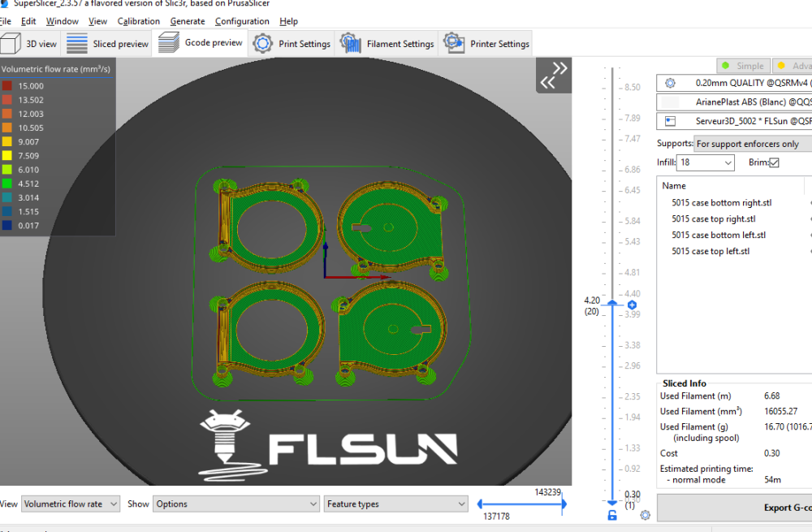This screenshot has width=812, height=532.
Task: Select 5015 case bottom left.stl in object list
Action: [x=719, y=236]
